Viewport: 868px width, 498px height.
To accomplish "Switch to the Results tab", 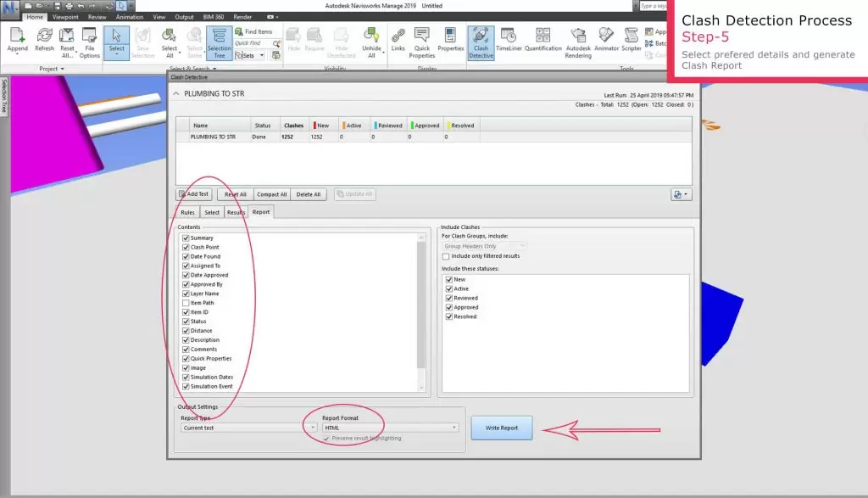I will coord(236,212).
